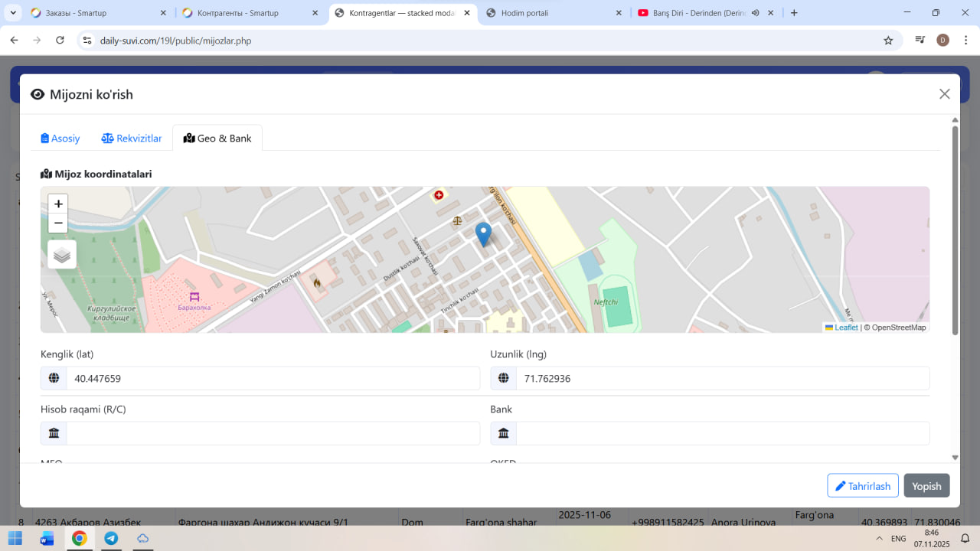Zoom out on the map

pos(58,223)
